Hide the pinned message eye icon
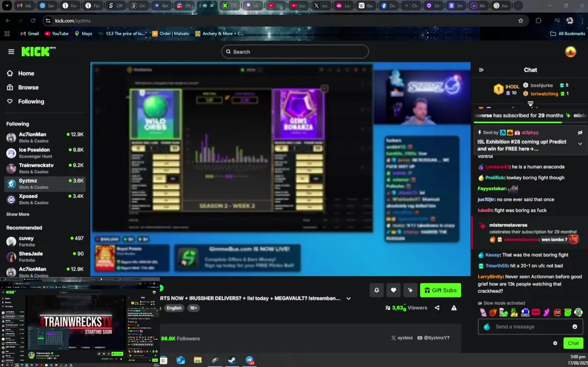The width and height of the screenshot is (588, 367). click(x=580, y=133)
